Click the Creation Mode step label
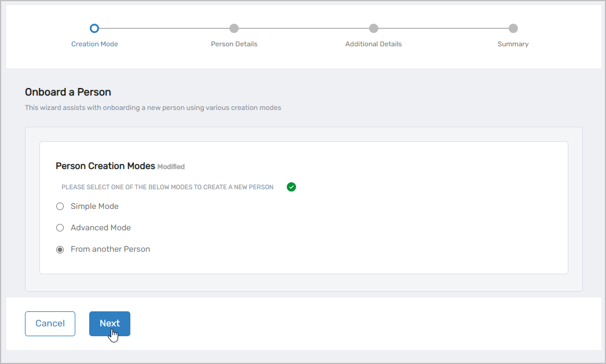This screenshot has width=606, height=364. point(94,43)
